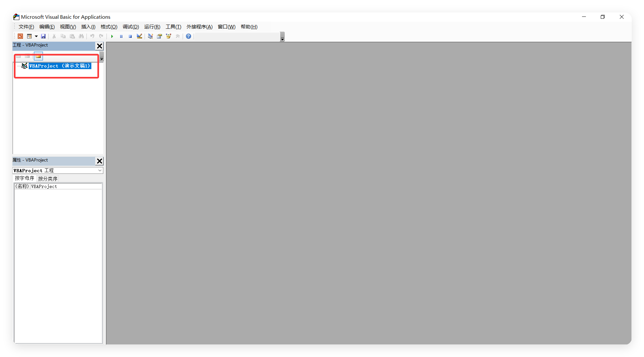The width and height of the screenshot is (644, 357).
Task: Select VBAProject (演示文稿1) in the tree
Action: pos(60,66)
